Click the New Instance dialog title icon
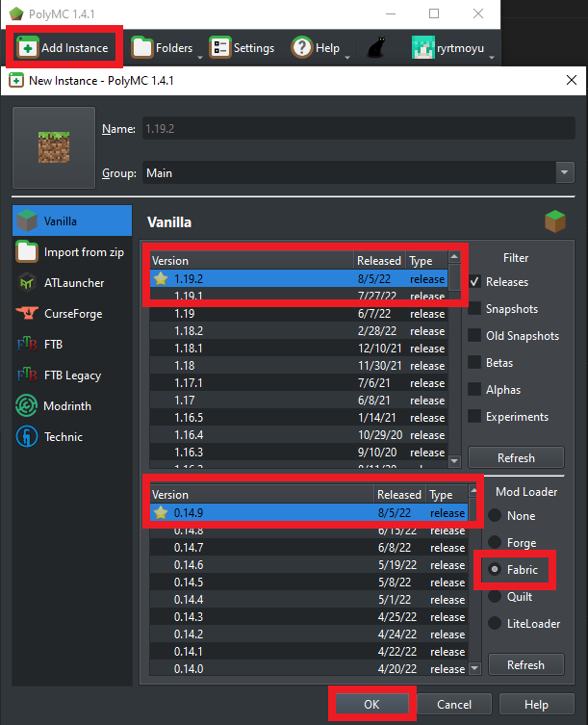The height and width of the screenshot is (725, 588). coord(16,81)
